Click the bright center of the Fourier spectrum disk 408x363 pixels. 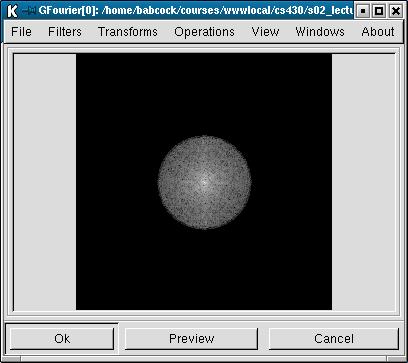(204, 182)
